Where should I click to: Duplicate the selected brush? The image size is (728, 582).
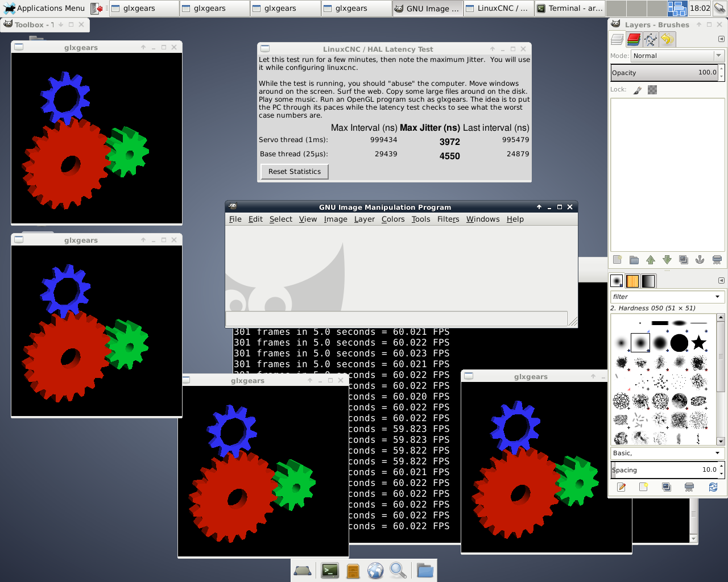(667, 487)
